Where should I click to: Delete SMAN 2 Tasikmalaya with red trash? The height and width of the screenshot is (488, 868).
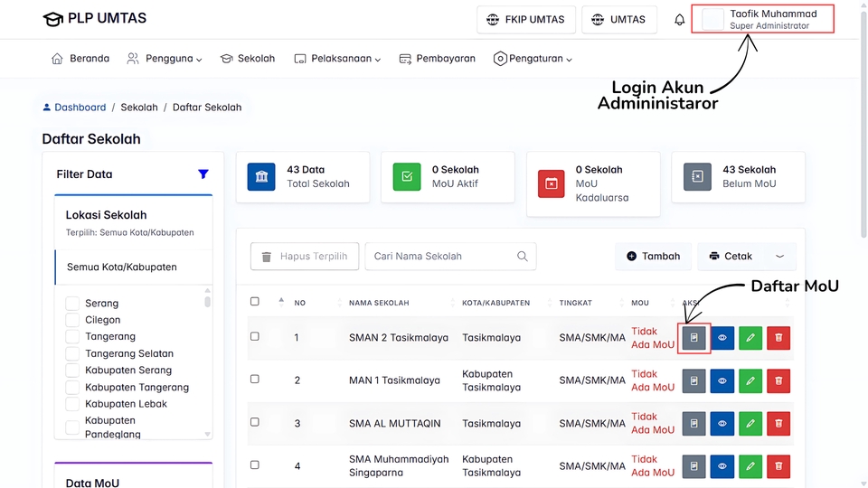click(778, 338)
